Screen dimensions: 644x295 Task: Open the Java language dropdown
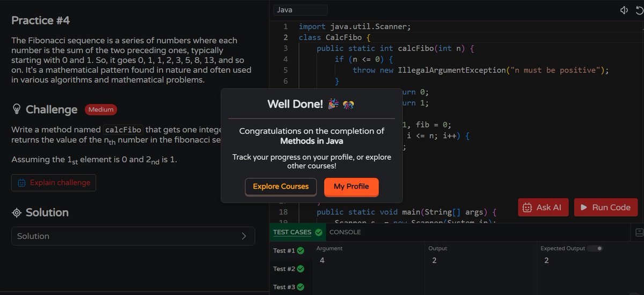[300, 10]
